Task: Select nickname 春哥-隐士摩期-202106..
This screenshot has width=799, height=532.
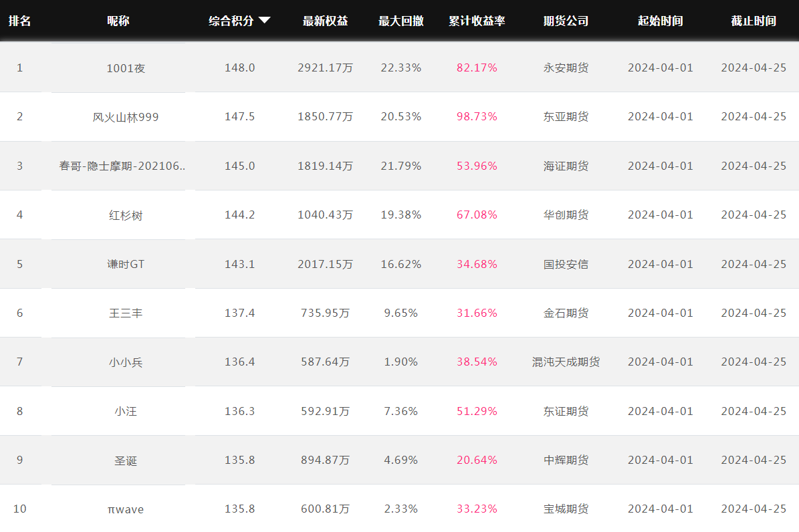Action: [122, 166]
